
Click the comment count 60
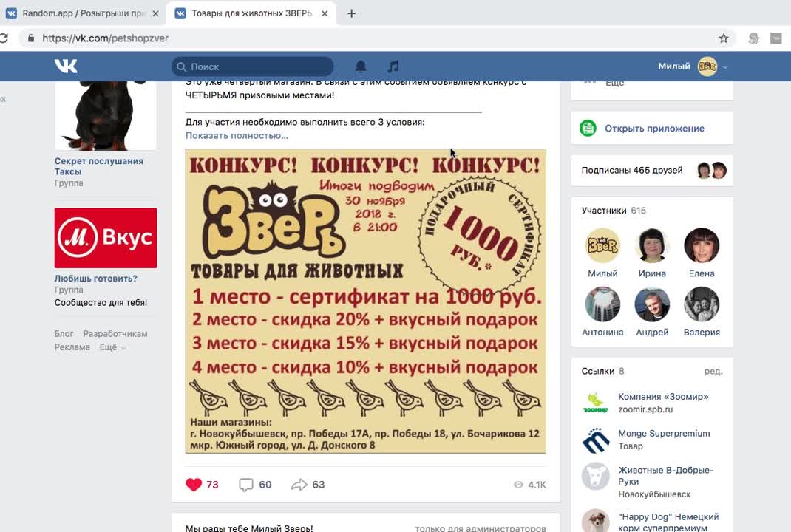[x=265, y=485]
